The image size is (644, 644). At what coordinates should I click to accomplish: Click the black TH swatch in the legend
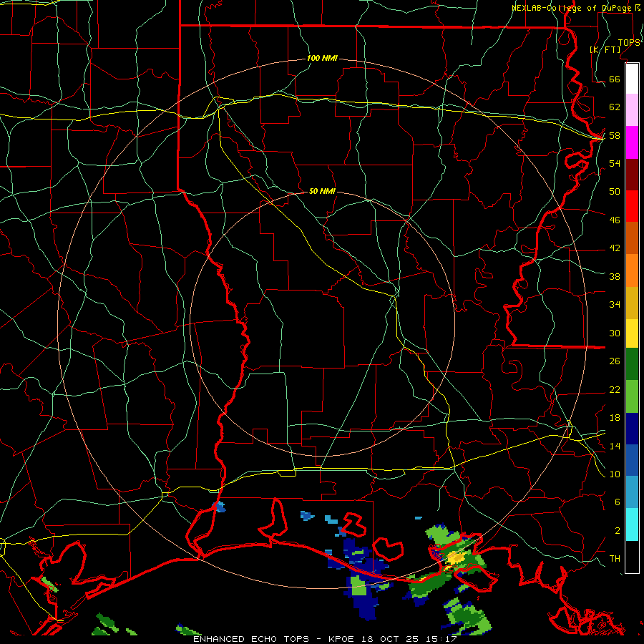[x=632, y=557]
